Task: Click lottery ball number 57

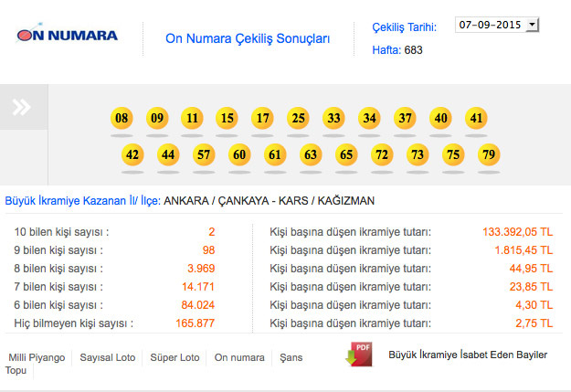Action: point(204,154)
